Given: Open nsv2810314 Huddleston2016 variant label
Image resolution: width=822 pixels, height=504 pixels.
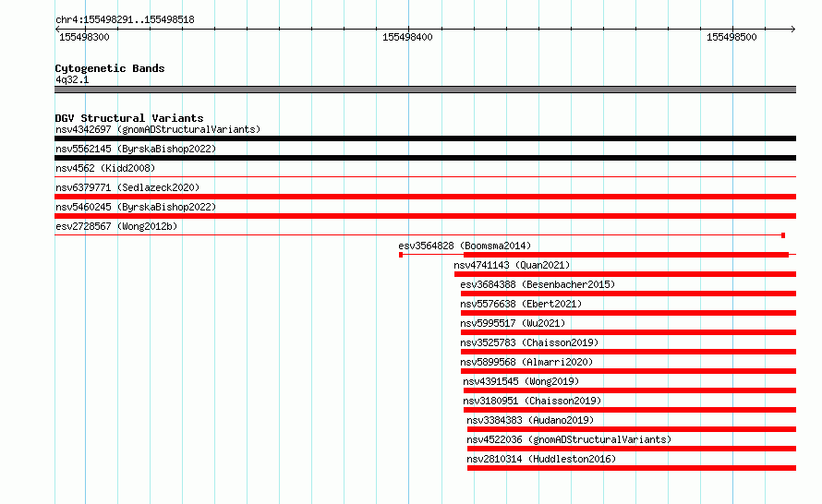Looking at the screenshot, I should tap(541, 459).
